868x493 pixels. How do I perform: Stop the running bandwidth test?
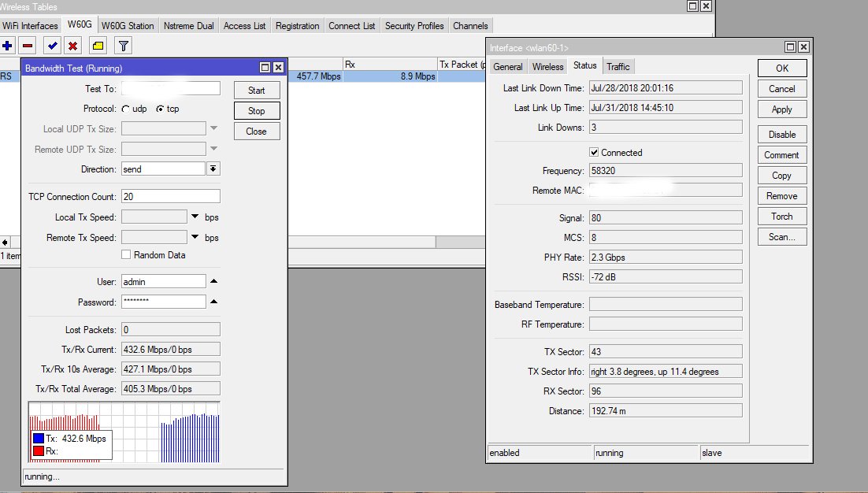(x=256, y=111)
